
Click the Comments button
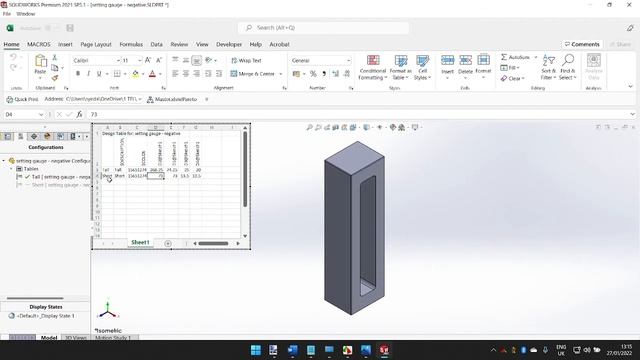582,44
